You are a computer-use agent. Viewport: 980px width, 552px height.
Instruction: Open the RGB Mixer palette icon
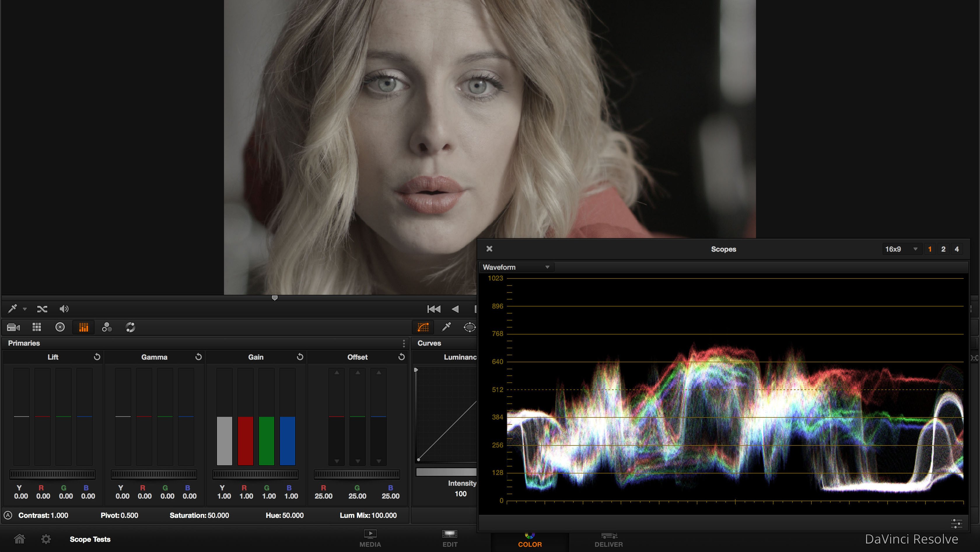(x=107, y=328)
